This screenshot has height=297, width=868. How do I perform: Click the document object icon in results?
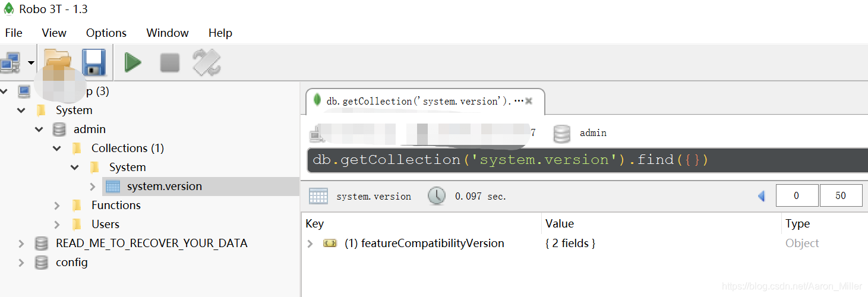coord(330,244)
